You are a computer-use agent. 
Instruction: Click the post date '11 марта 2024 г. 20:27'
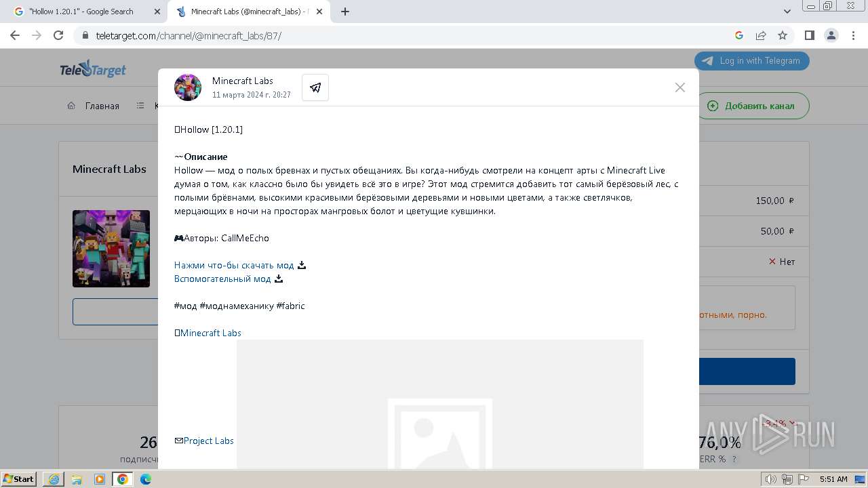252,95
